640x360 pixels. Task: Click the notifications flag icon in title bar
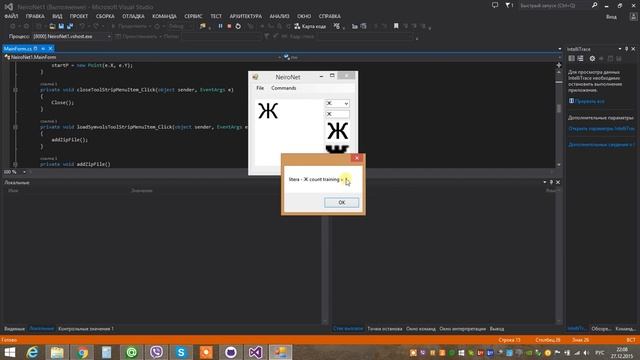[509, 5]
